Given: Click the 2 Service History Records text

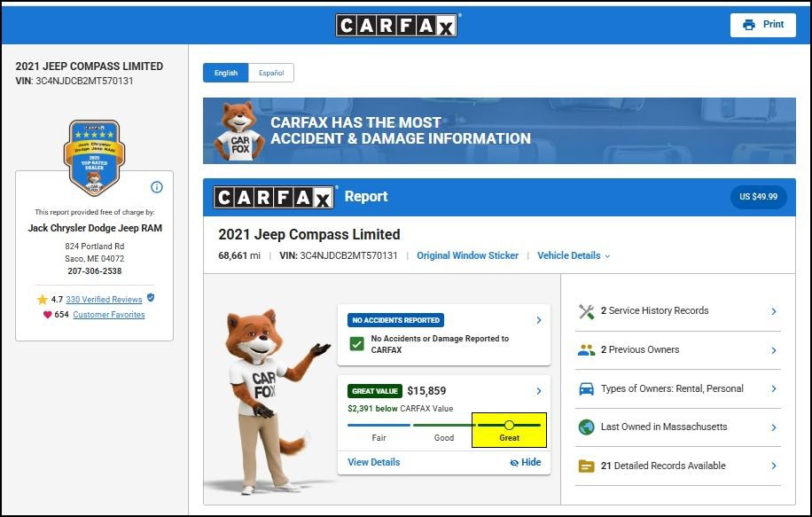Looking at the screenshot, I should pyautogui.click(x=654, y=311).
